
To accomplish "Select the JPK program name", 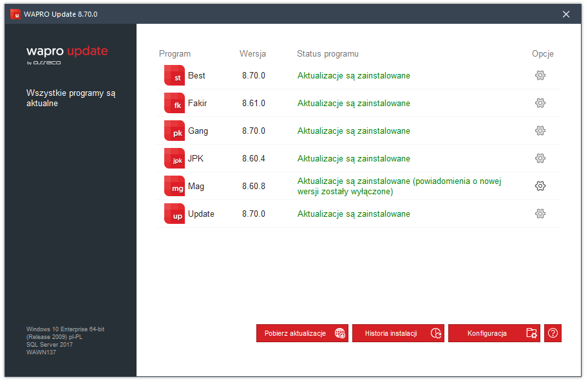I will pyautogui.click(x=196, y=159).
